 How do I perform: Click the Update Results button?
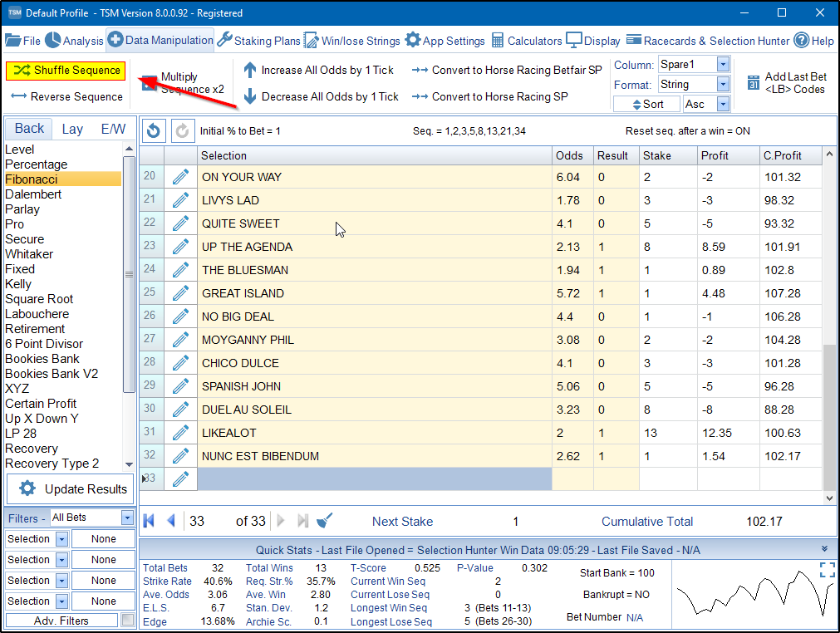point(71,488)
